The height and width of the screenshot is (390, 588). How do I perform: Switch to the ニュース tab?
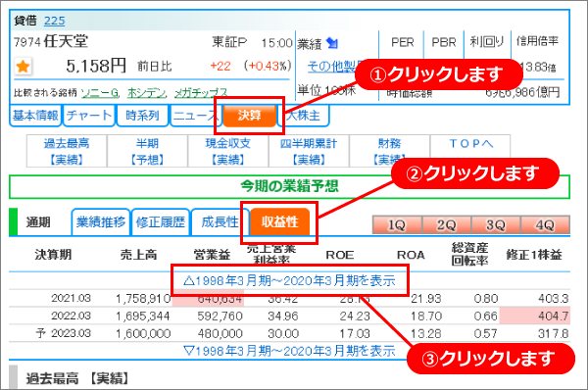click(195, 115)
